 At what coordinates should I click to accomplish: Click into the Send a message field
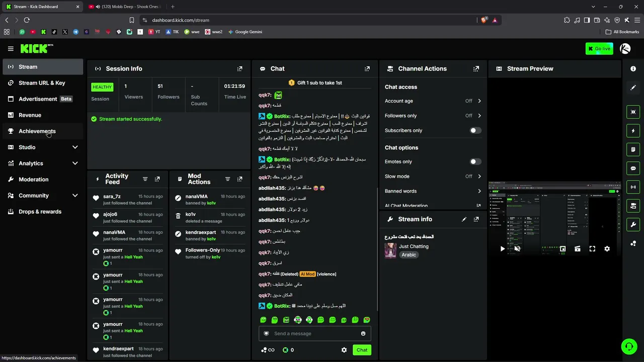click(x=315, y=333)
